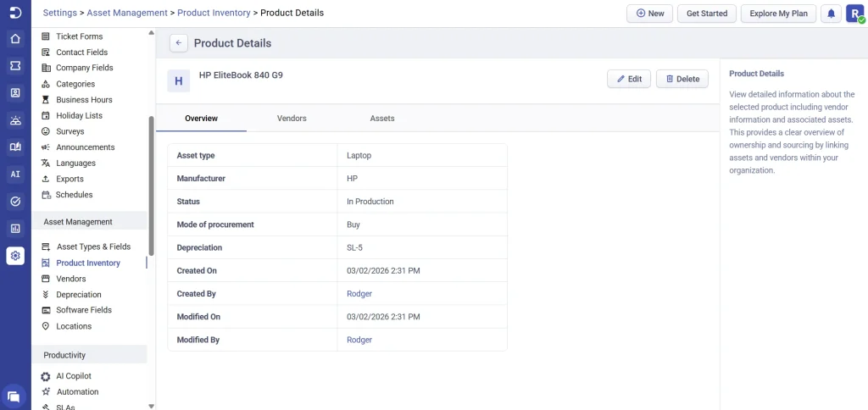The image size is (868, 410).
Task: Switch to the Vendors tab
Action: point(292,119)
